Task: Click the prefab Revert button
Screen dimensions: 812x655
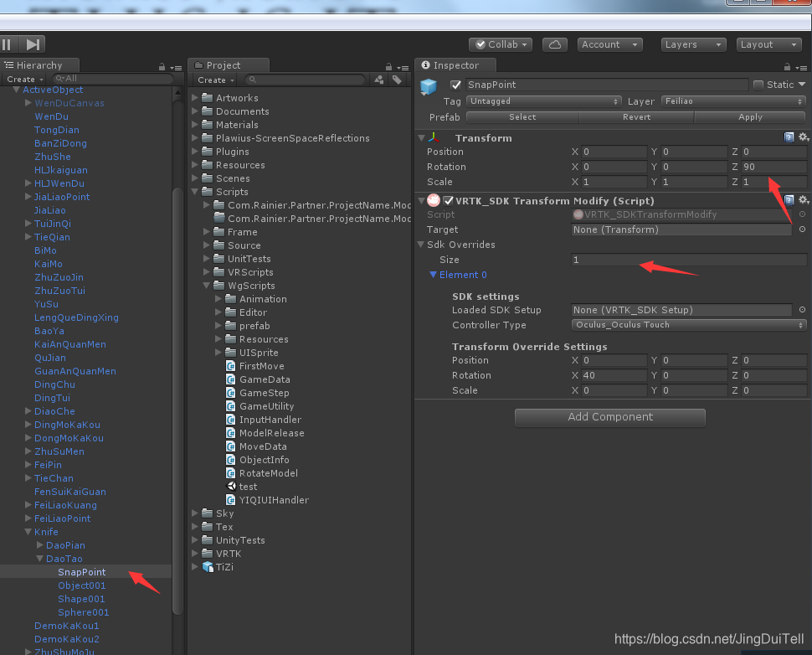Action: pos(636,117)
